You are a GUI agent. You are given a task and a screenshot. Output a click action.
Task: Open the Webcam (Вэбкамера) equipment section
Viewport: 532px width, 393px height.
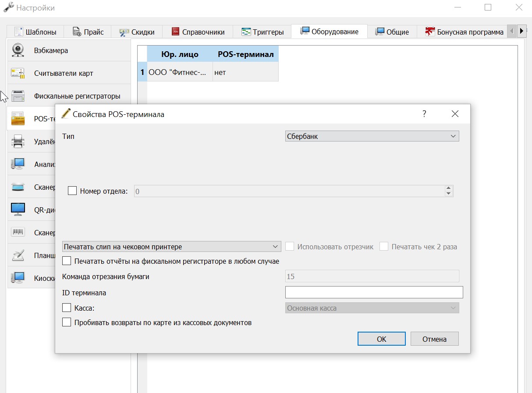point(69,50)
